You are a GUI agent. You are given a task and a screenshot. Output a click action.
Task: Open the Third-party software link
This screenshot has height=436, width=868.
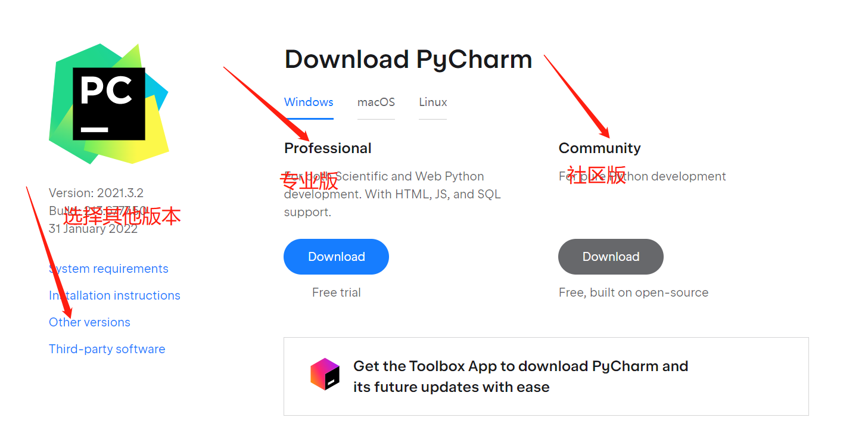pos(107,349)
